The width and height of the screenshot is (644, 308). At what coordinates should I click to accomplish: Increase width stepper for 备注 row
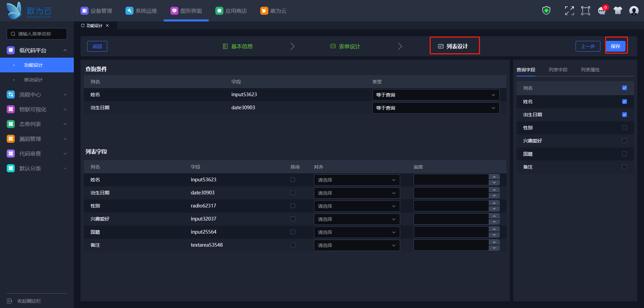click(x=494, y=242)
